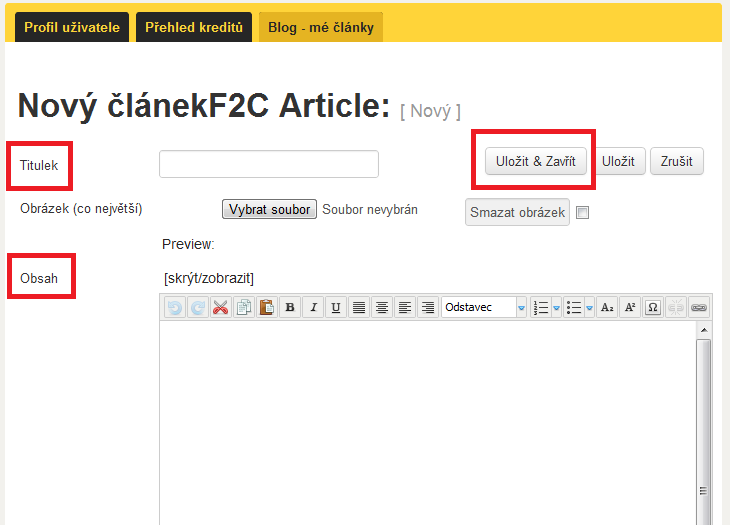The image size is (730, 525).
Task: Align text to the left
Action: (x=405, y=308)
